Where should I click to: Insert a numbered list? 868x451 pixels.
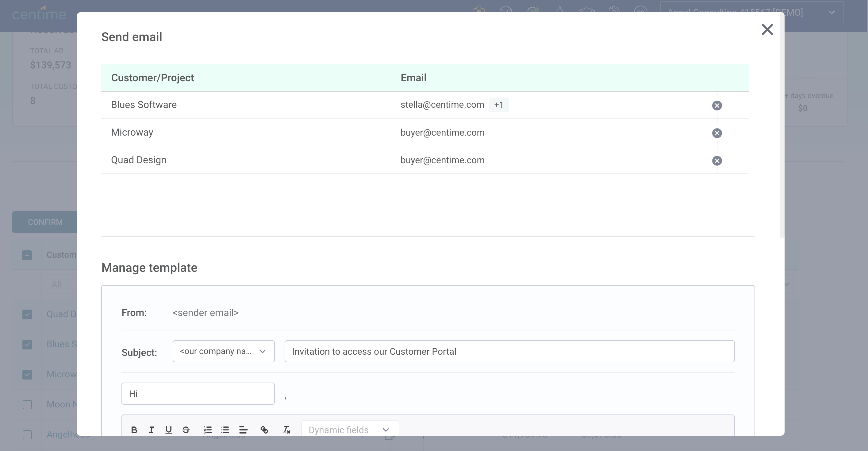[208, 430]
